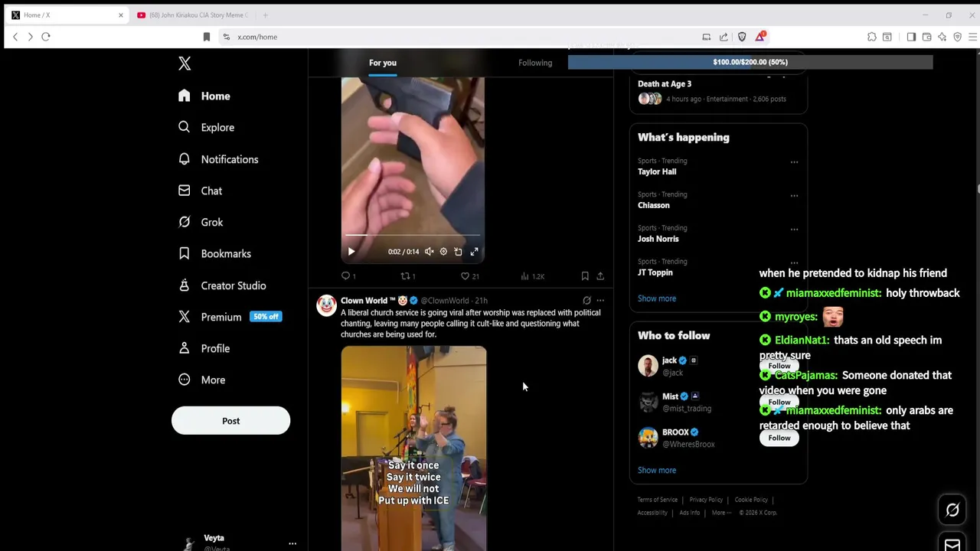Open more options on Clown World post
980x551 pixels.
pyautogui.click(x=600, y=301)
